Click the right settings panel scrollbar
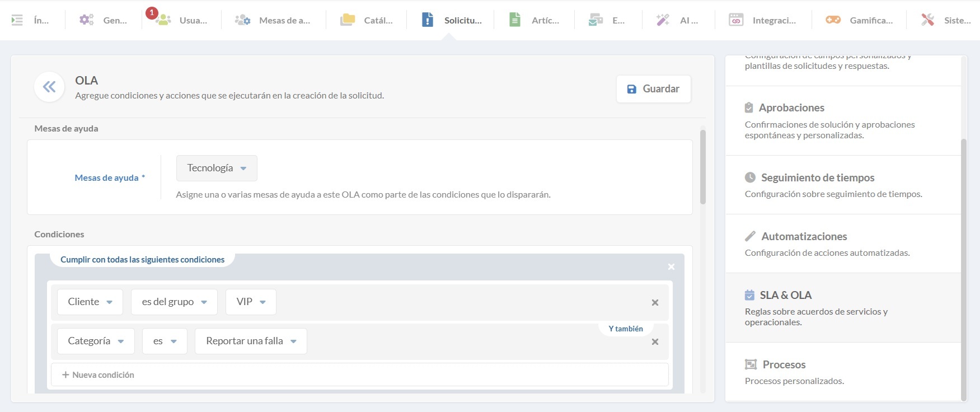The image size is (980, 412). pos(964,269)
